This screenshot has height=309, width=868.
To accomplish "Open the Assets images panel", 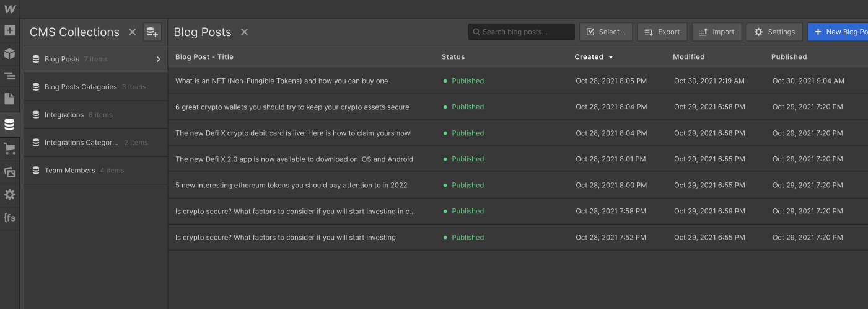I will pyautogui.click(x=9, y=172).
